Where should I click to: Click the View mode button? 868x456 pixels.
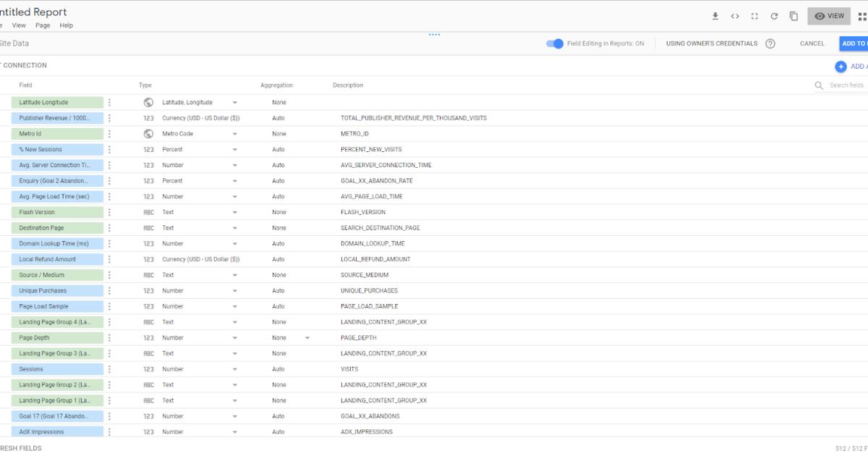click(x=829, y=16)
